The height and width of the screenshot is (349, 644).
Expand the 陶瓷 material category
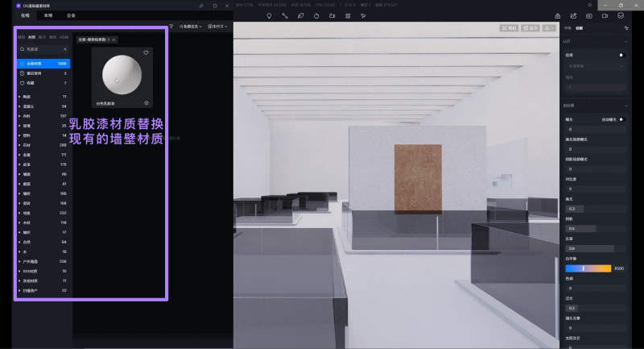19,96
